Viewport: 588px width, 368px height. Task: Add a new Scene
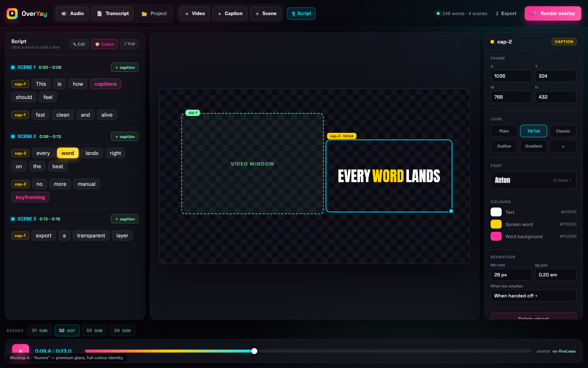(266, 13)
